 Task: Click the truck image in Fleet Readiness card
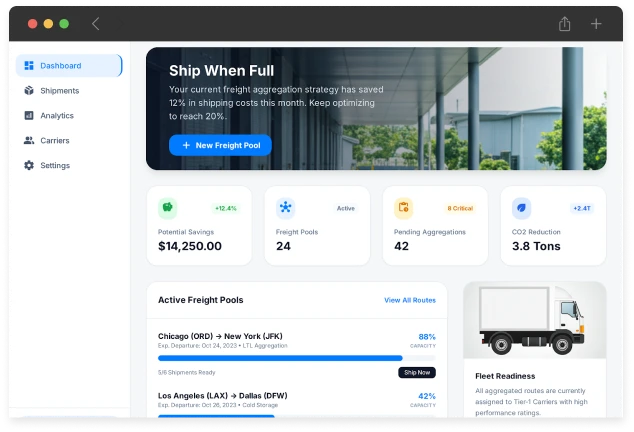click(x=535, y=320)
